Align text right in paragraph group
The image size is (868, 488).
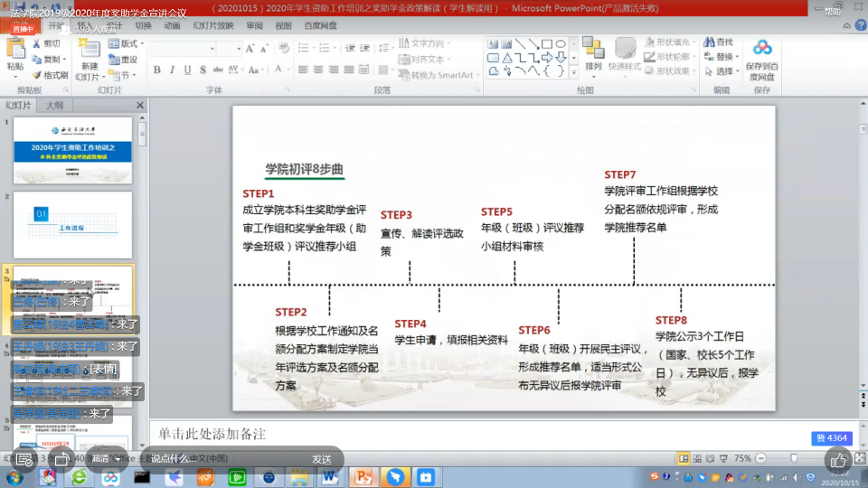point(334,70)
